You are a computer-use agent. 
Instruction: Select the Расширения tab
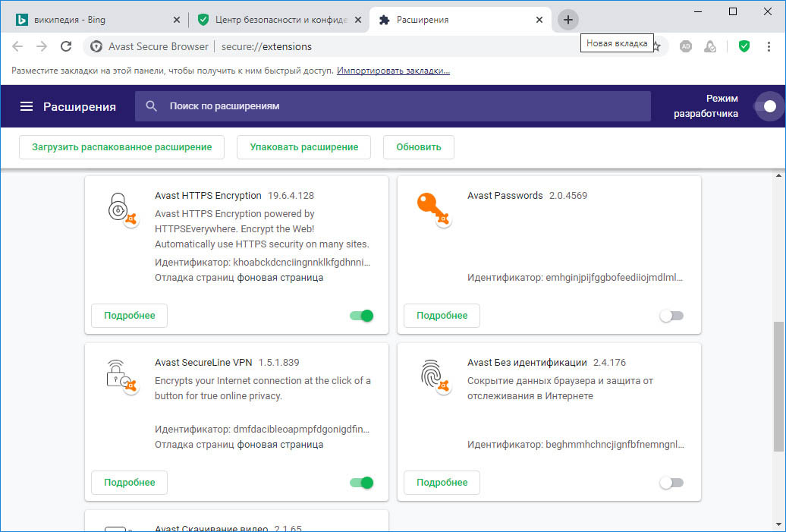461,20
